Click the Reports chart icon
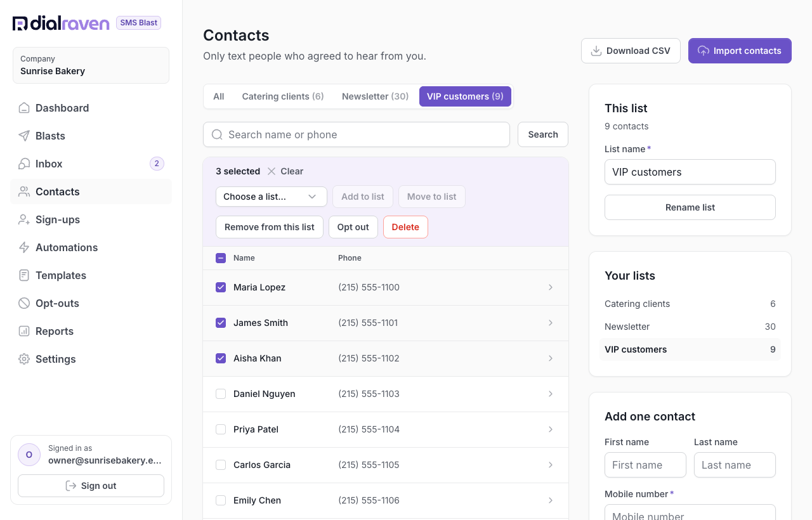The width and height of the screenshot is (812, 520). (24, 331)
